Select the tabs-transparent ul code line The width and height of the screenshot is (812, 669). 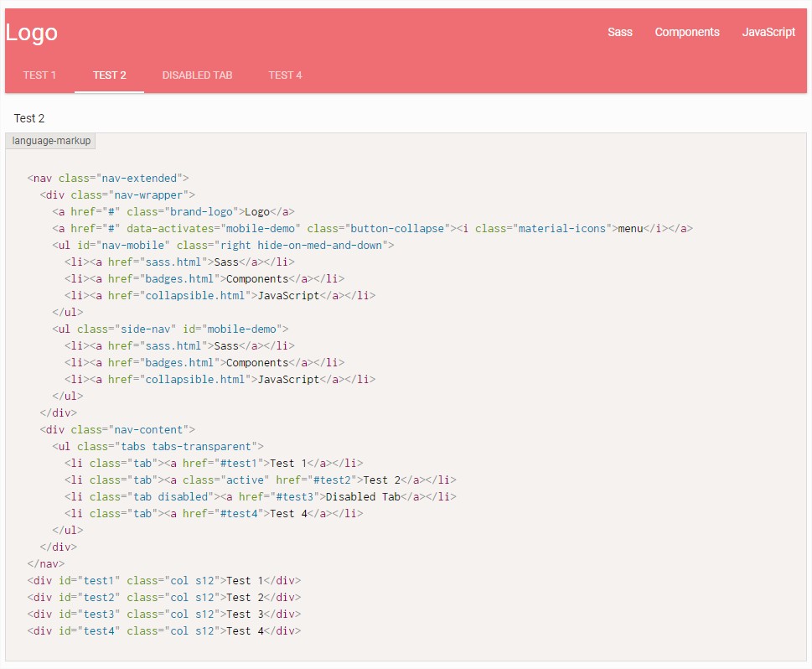click(158, 446)
